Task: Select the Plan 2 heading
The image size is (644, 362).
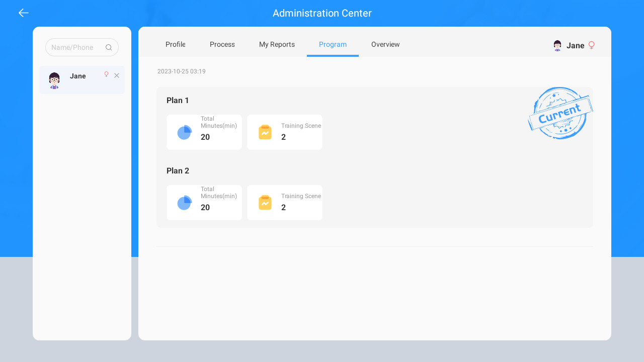Action: click(x=178, y=171)
